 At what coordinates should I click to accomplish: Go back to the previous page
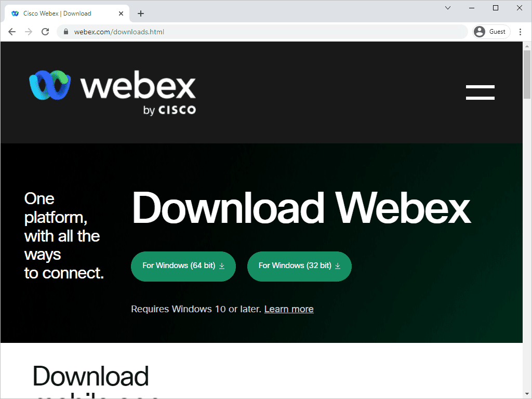[x=11, y=31]
